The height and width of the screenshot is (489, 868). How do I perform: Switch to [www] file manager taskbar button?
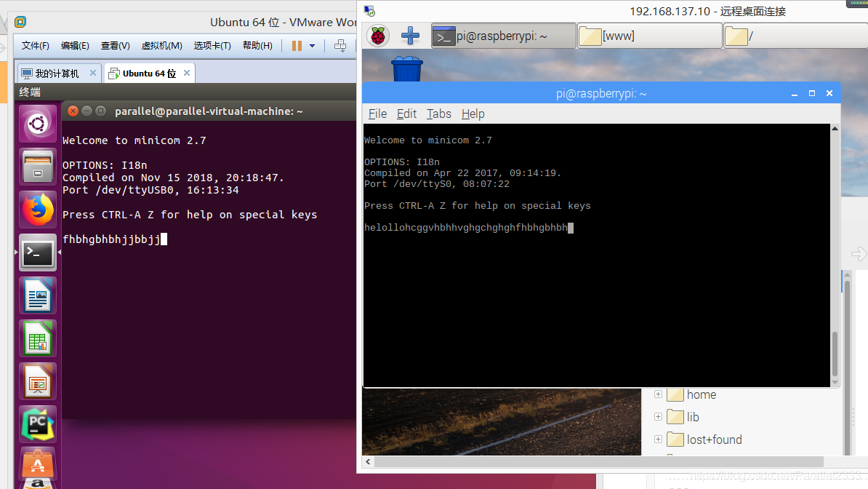[x=649, y=36]
